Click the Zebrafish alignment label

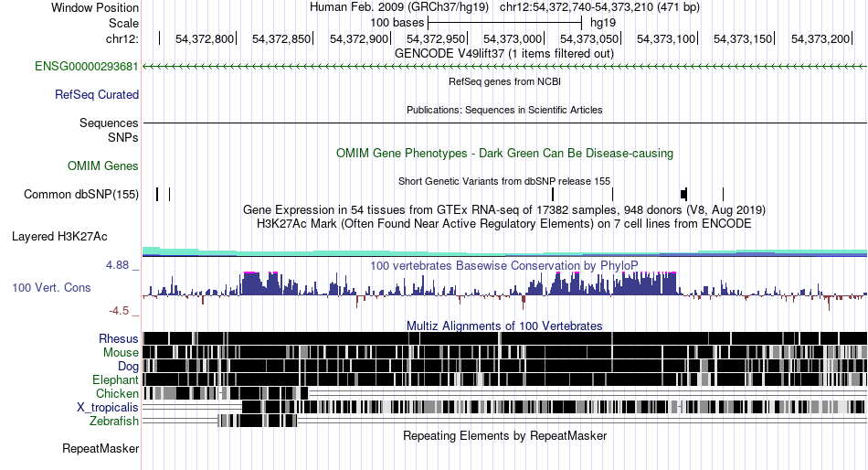114,422
